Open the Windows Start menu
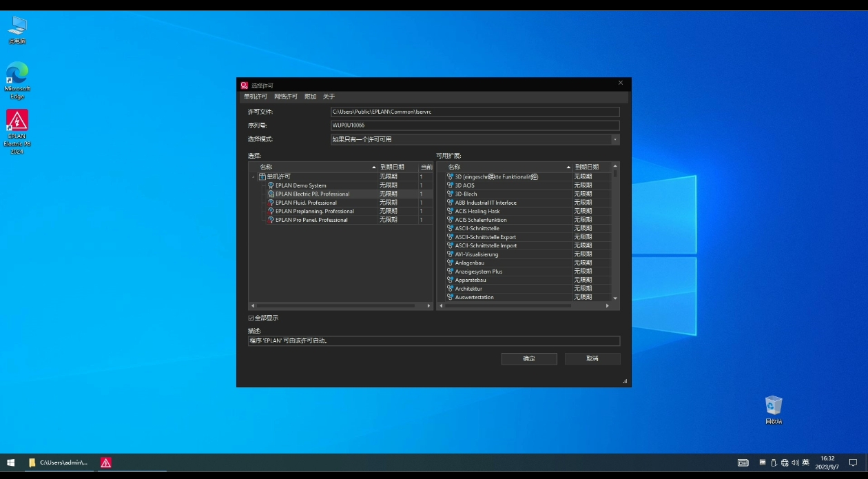This screenshot has height=479, width=868. click(10, 463)
